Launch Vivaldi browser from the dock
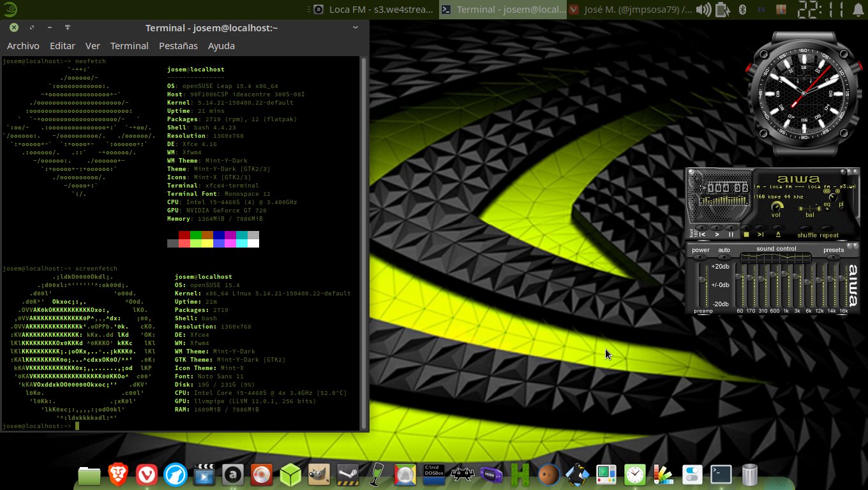This screenshot has height=490, width=868. pos(147,475)
